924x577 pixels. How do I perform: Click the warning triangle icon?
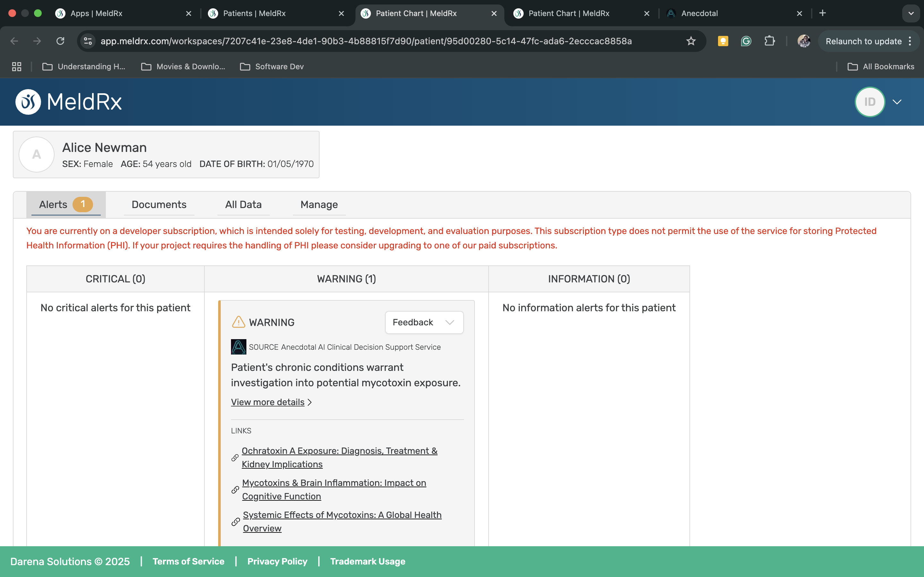click(239, 322)
